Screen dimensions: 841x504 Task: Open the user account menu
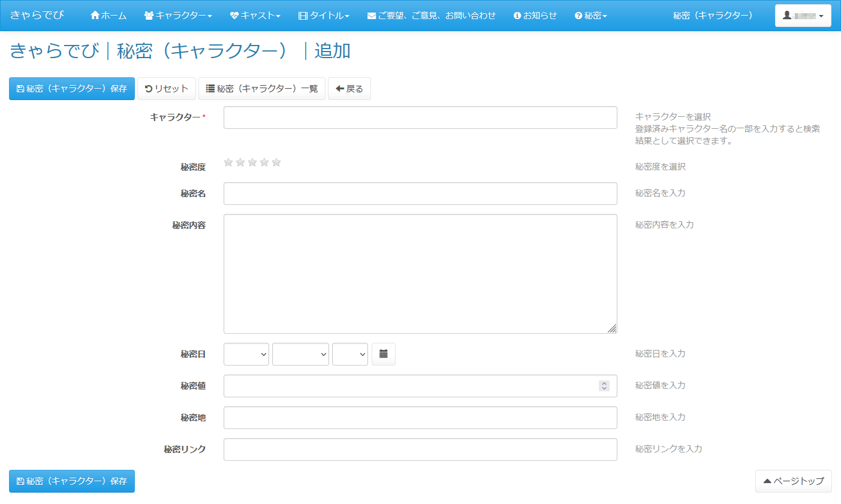tap(803, 16)
